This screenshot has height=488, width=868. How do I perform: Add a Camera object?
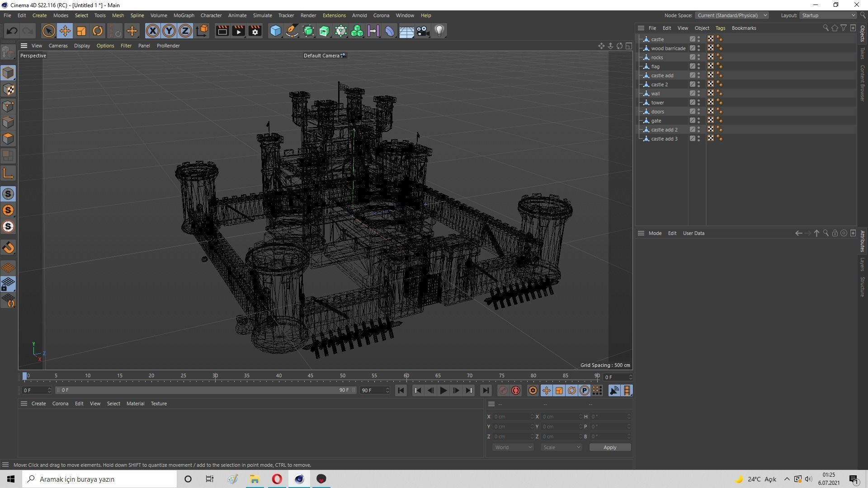click(423, 31)
